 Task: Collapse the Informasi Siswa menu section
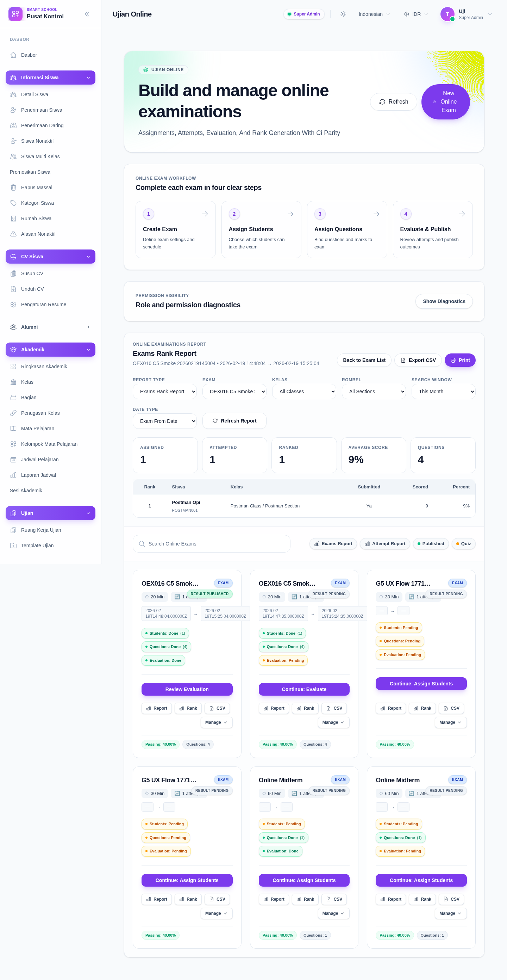click(x=51, y=78)
